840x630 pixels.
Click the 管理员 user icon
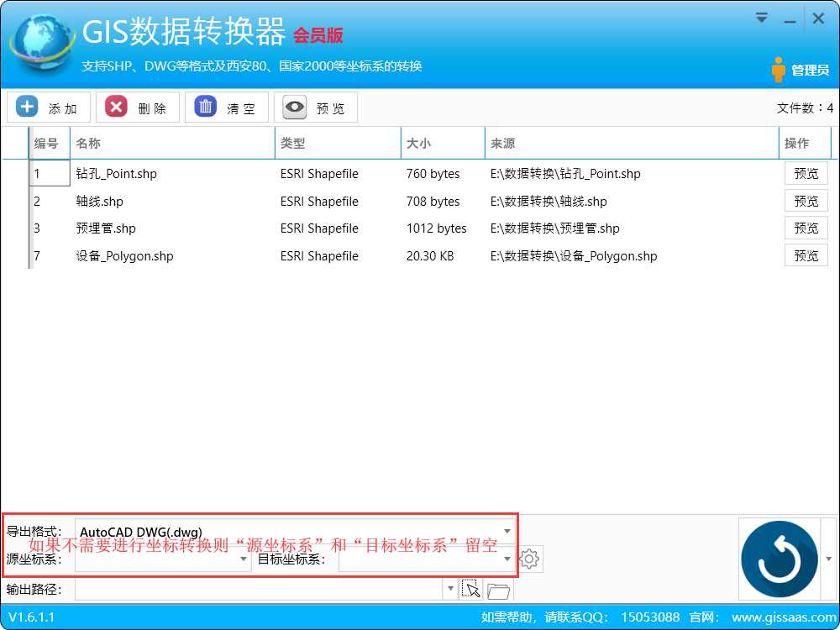778,70
